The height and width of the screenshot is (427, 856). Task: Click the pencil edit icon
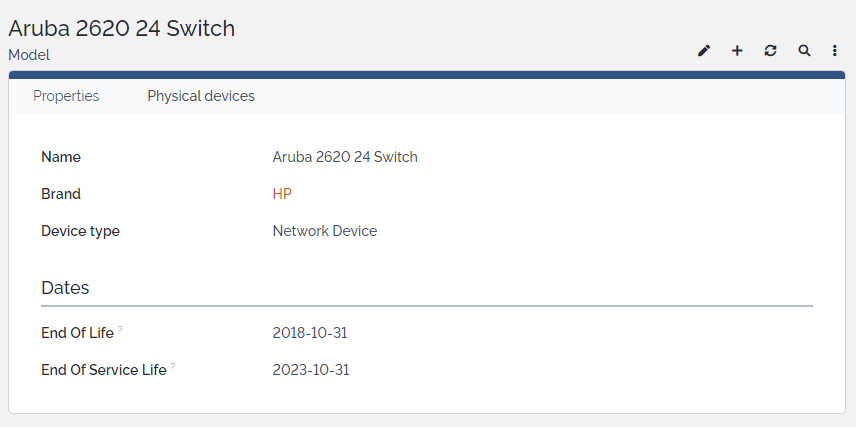[704, 51]
